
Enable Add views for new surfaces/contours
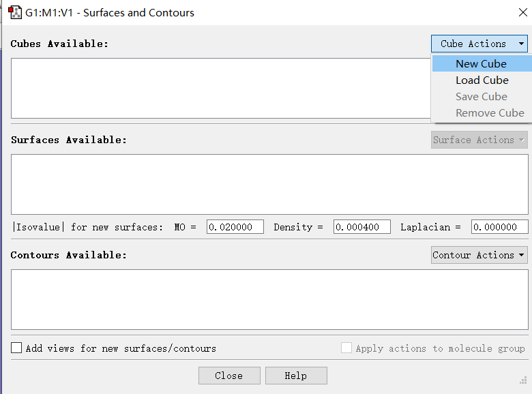(x=16, y=348)
